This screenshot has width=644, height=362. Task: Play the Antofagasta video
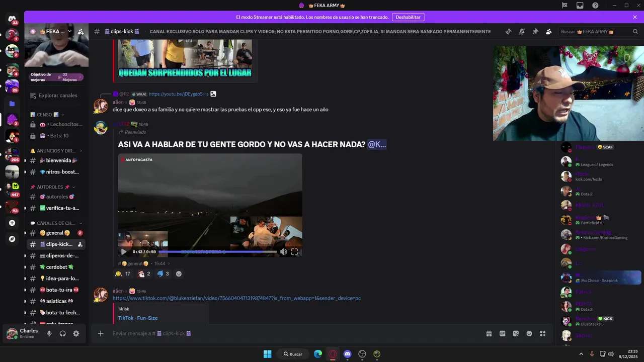[124, 252]
